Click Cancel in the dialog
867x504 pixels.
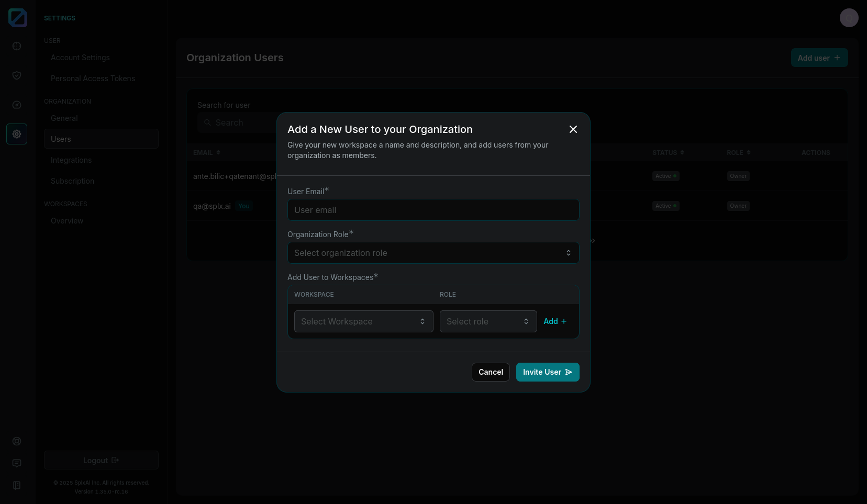[x=491, y=372]
